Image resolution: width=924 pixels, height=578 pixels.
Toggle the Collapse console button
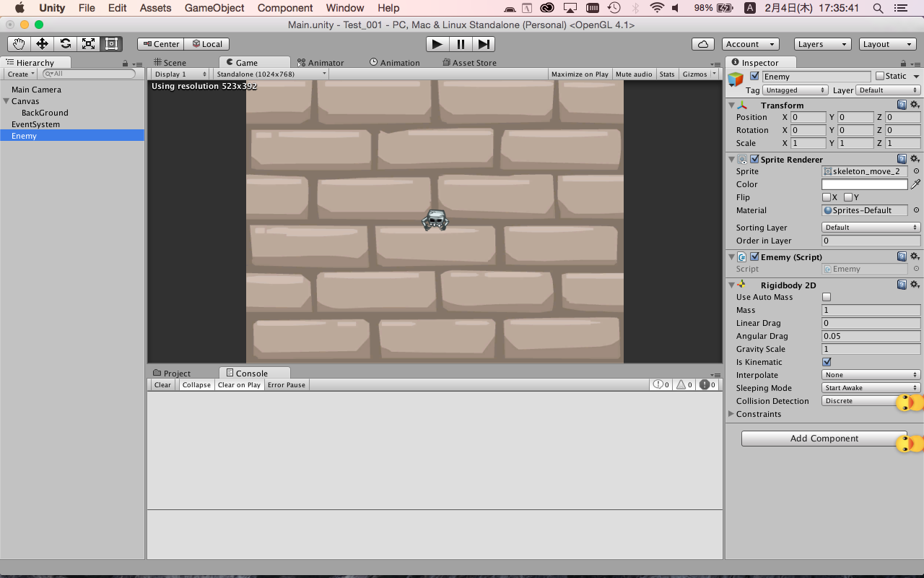196,385
